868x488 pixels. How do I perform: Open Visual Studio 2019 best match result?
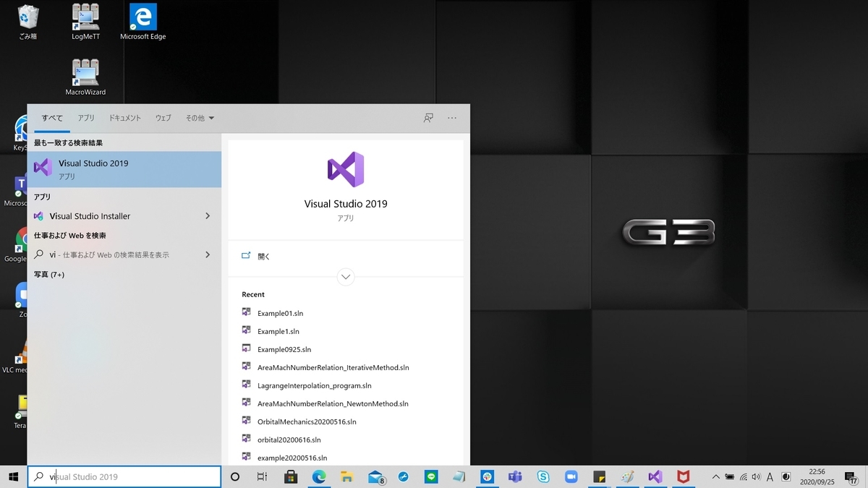[124, 169]
